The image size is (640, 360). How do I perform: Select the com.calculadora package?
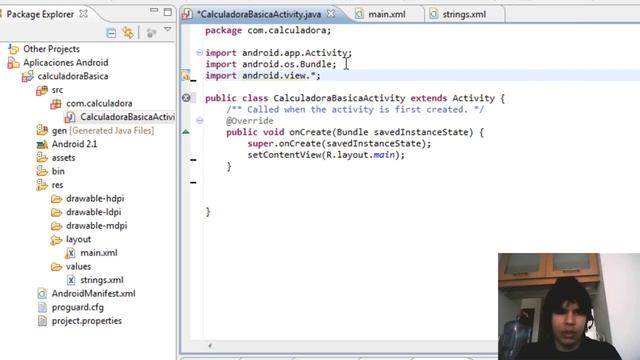[99, 103]
